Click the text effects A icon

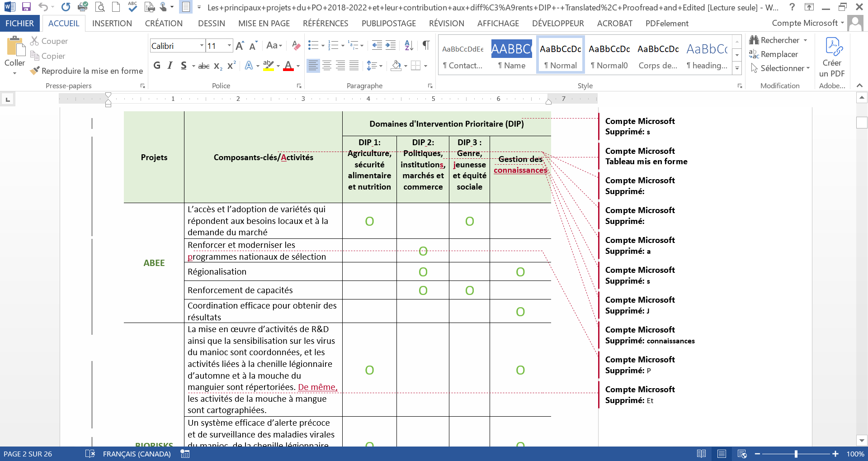tap(249, 66)
